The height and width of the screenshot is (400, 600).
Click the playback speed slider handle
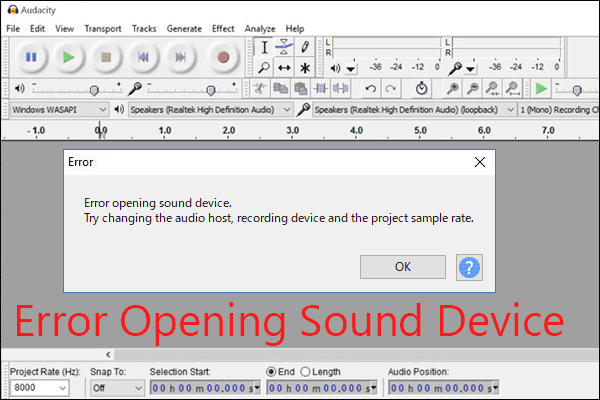click(x=577, y=91)
